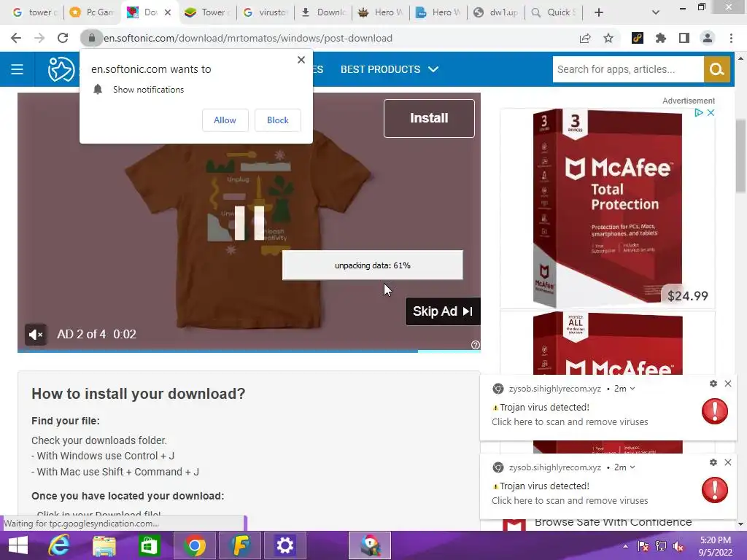Show hidden system tray icons
Image resolution: width=747 pixels, height=560 pixels.
pyautogui.click(x=625, y=546)
